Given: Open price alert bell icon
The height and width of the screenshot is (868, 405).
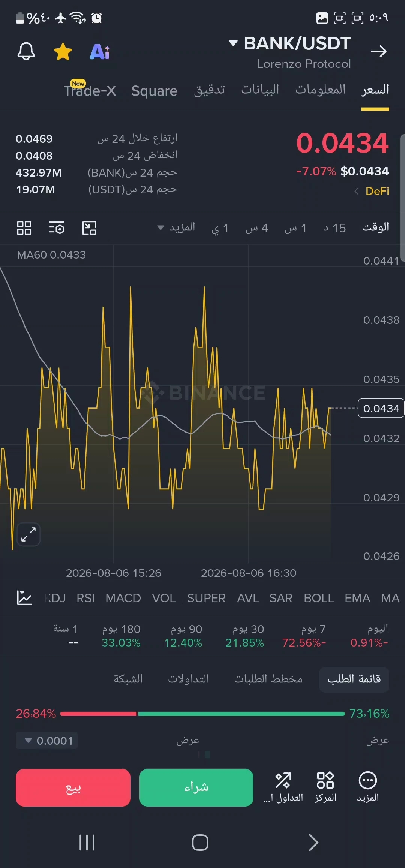Looking at the screenshot, I should coord(26,51).
